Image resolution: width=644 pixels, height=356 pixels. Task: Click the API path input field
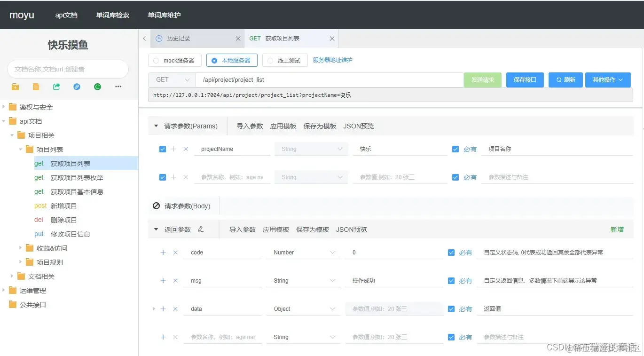click(329, 79)
